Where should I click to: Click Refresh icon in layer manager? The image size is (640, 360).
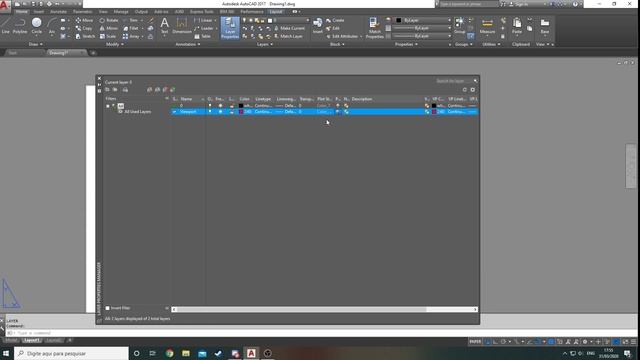pos(464,90)
